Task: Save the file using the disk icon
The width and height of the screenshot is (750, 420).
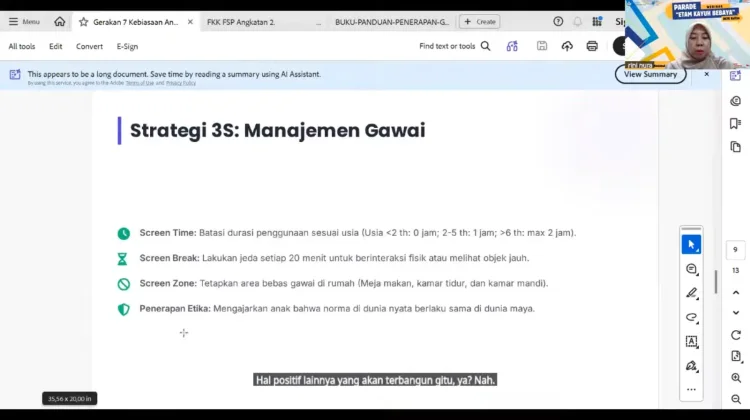Action: 542,46
